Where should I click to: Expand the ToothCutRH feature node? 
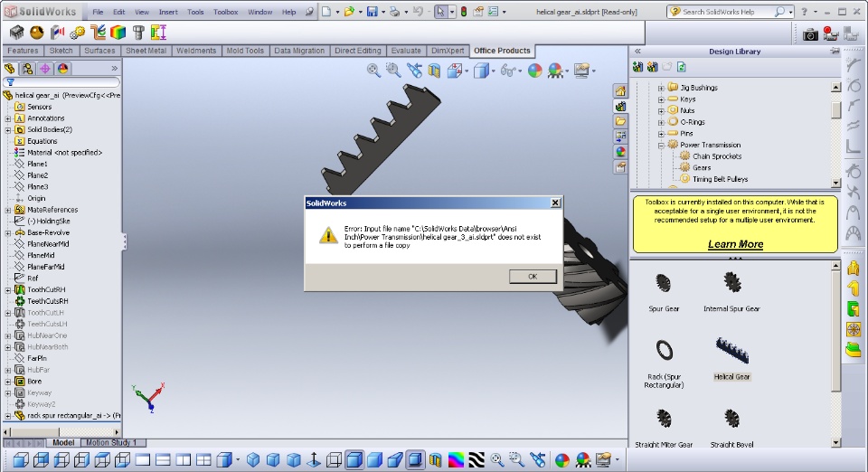click(8, 290)
